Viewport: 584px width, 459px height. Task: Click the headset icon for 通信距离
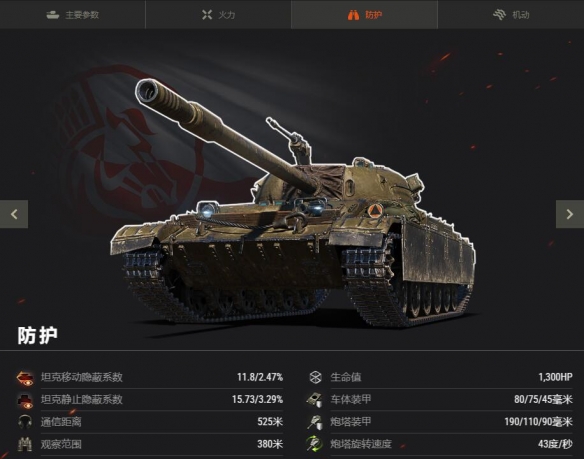pyautogui.click(x=25, y=422)
